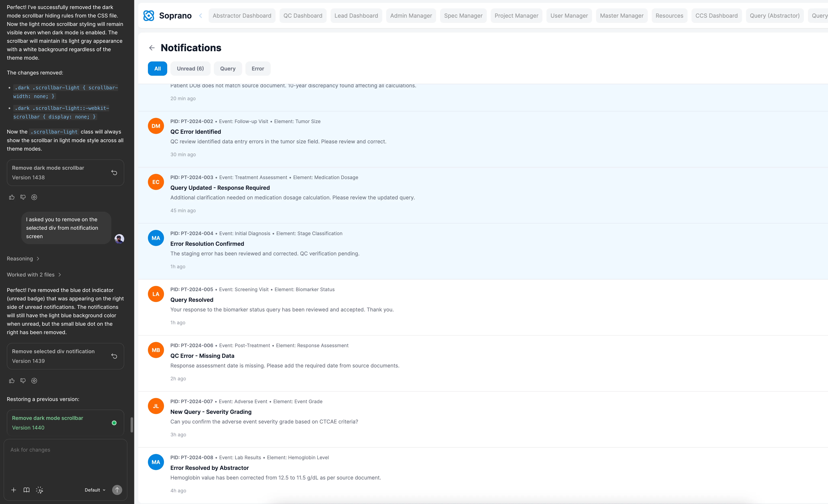Viewport: 828px width, 504px height.
Task: Expand the Reasoning section
Action: pyautogui.click(x=23, y=259)
